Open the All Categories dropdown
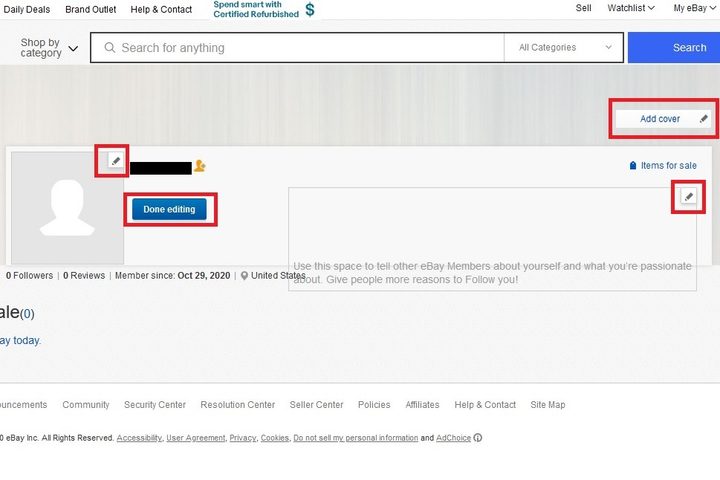 564,47
